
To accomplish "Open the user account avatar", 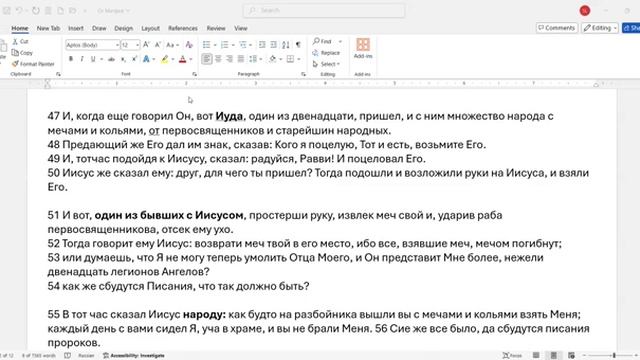I will [584, 11].
